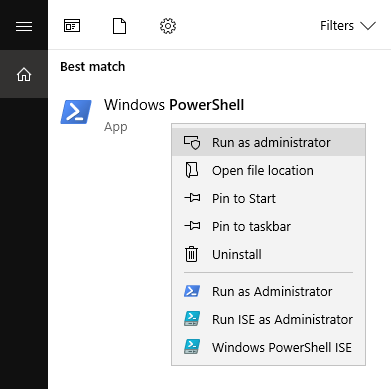This screenshot has height=389, width=391.
Task: Click the shield icon beside Run as administrator
Action: [192, 143]
